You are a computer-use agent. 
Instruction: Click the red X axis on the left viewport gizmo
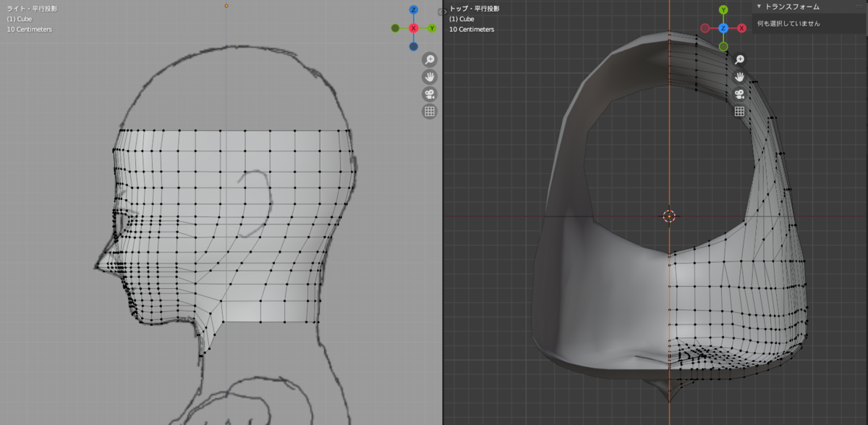413,28
